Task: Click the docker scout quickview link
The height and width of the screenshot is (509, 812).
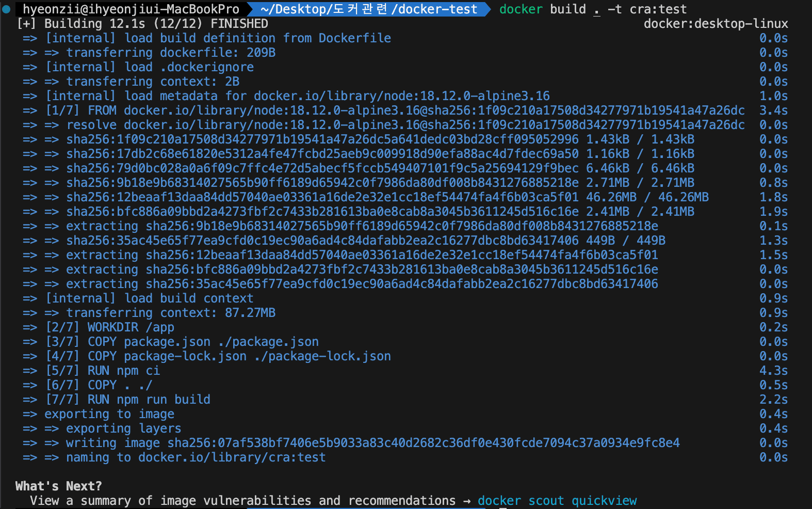Action: coord(557,501)
